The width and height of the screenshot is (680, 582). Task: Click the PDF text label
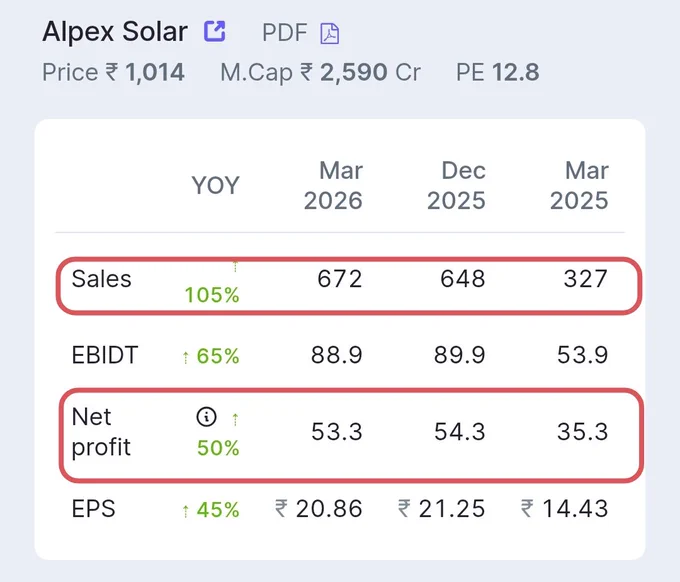click(x=284, y=33)
